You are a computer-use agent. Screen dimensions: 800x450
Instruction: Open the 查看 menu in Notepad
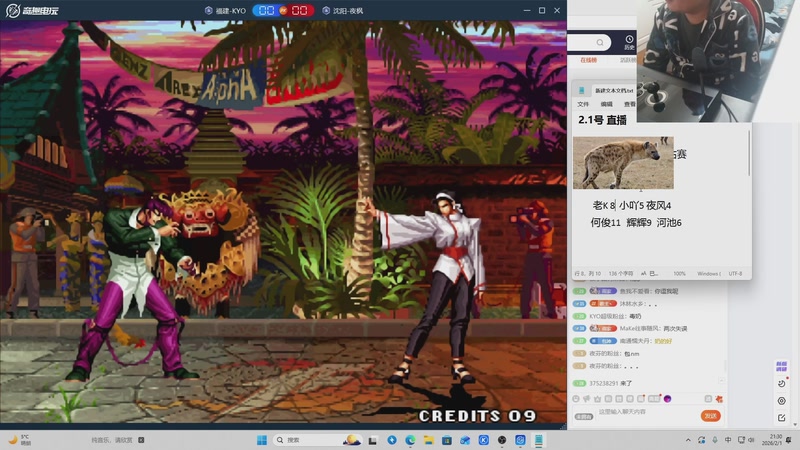tap(630, 104)
